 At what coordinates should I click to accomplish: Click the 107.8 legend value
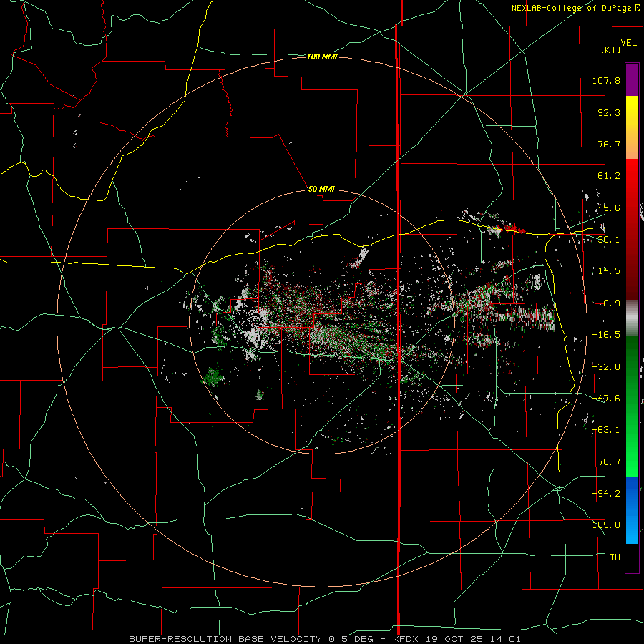point(606,80)
